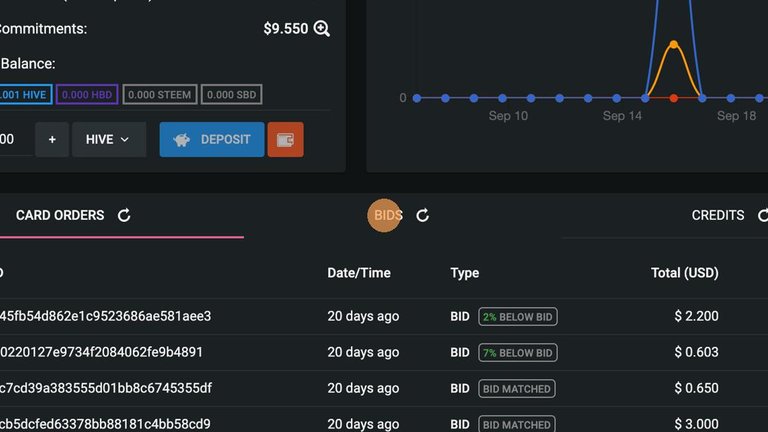
Task: Click the 2% BELOW BID badge
Action: (518, 316)
